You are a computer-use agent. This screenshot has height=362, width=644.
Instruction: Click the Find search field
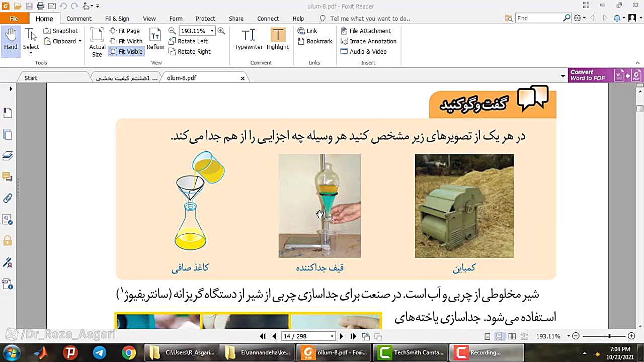[539, 18]
